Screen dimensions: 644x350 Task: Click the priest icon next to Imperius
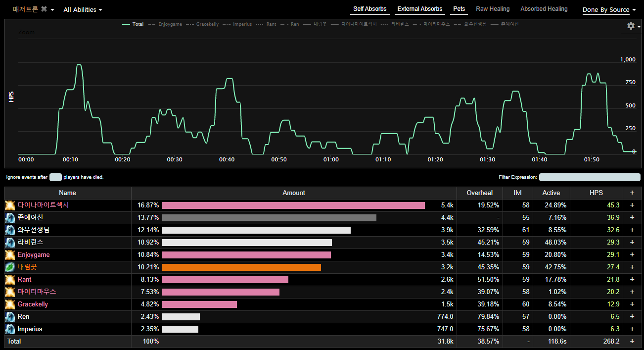10,329
